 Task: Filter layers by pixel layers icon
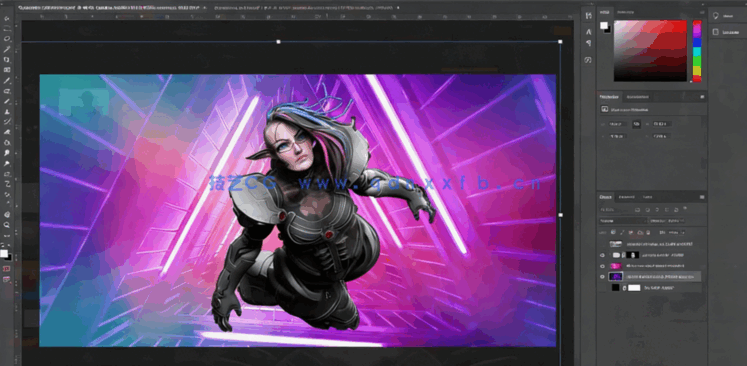tap(637, 210)
